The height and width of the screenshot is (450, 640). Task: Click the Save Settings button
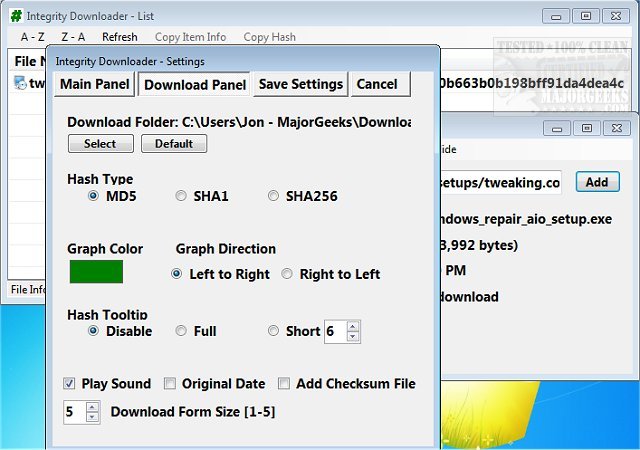tap(301, 84)
